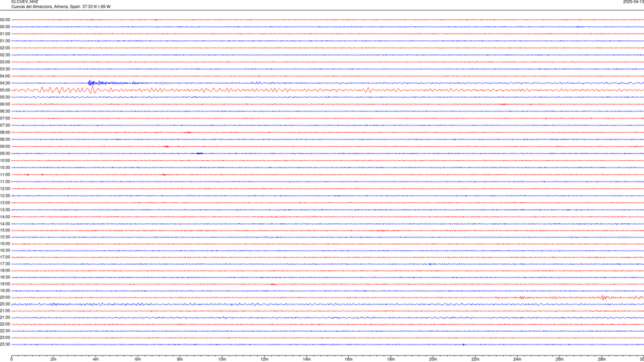
Task: Select the 02:00 trace time label
Action: [x=5, y=48]
